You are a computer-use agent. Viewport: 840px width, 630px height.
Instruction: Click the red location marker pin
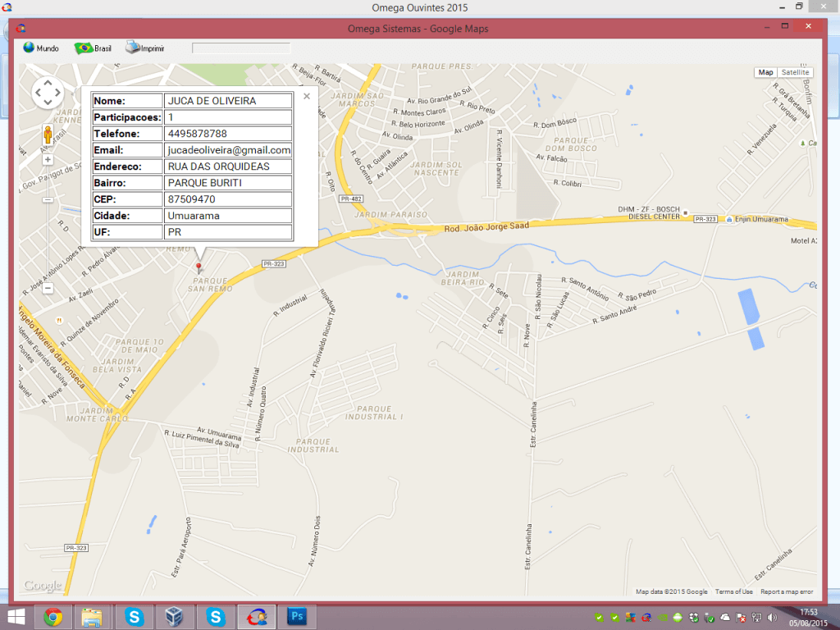(199, 267)
